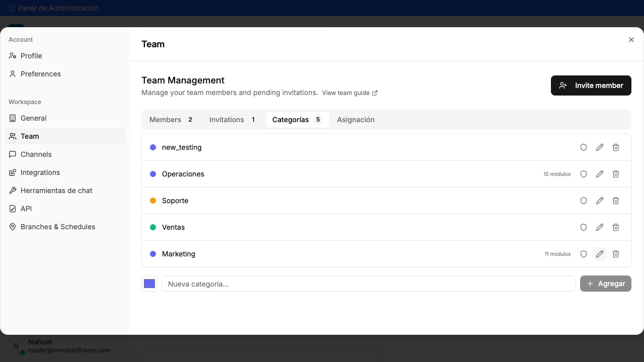This screenshot has height=362, width=644.
Task: Edit the new_testing category with pencil icon
Action: click(x=600, y=147)
